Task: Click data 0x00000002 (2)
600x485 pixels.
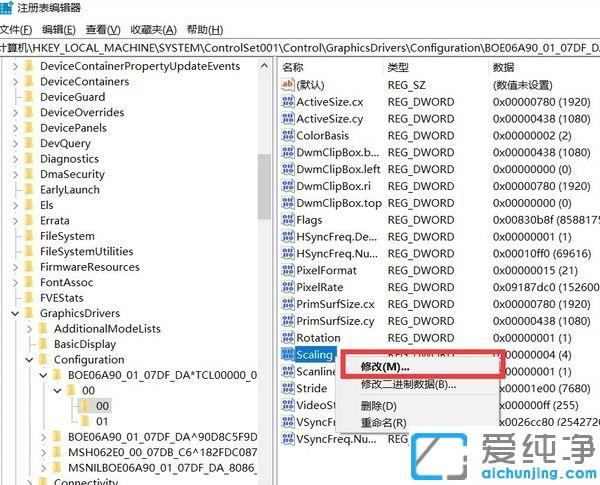Action: pyautogui.click(x=532, y=136)
